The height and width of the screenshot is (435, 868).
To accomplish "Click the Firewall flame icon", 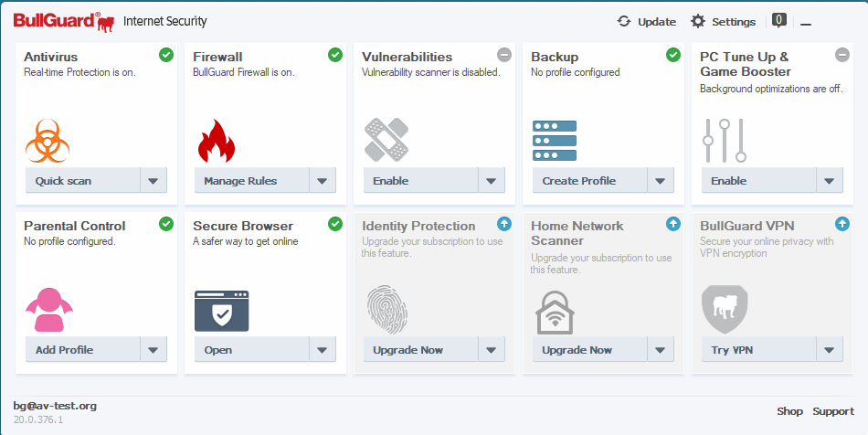I will (217, 141).
